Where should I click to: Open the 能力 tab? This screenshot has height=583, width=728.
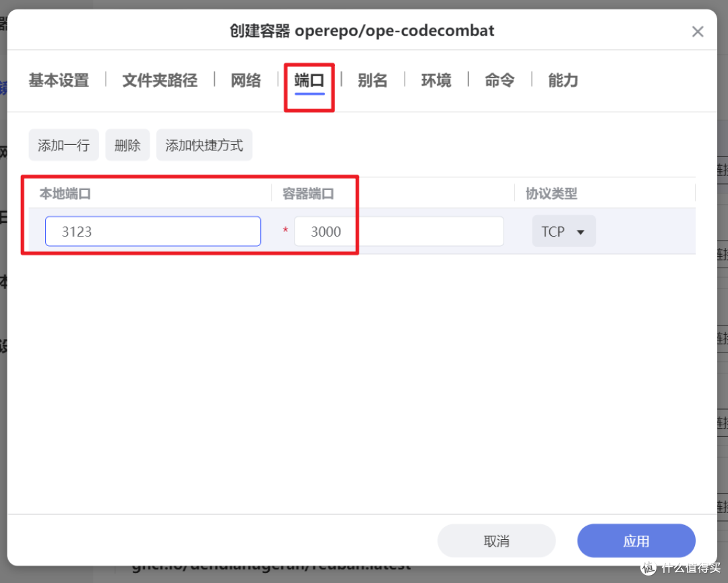[563, 80]
